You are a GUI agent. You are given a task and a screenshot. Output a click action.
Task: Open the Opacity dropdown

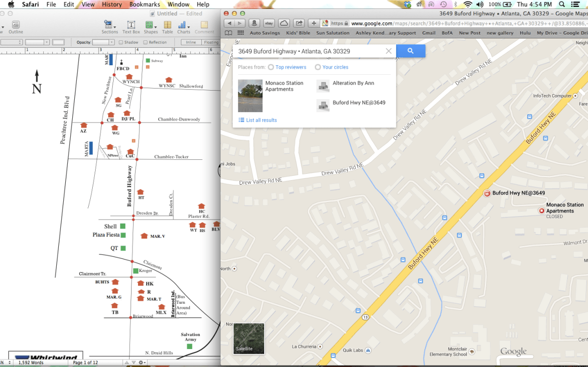click(112, 42)
